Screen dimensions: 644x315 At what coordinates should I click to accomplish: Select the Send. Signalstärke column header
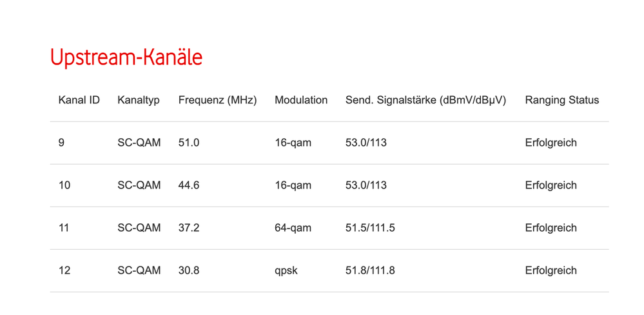point(425,100)
